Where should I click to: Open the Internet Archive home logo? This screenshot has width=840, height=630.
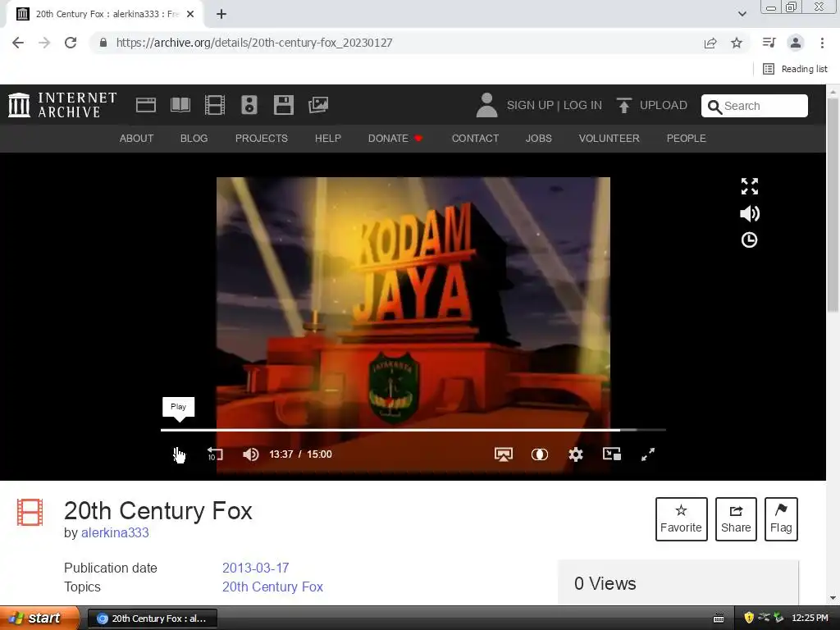coord(62,105)
